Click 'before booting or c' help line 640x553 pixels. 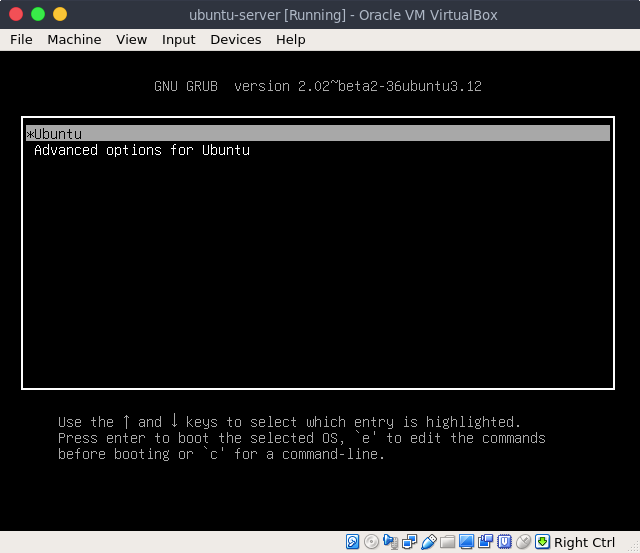[x=221, y=454]
